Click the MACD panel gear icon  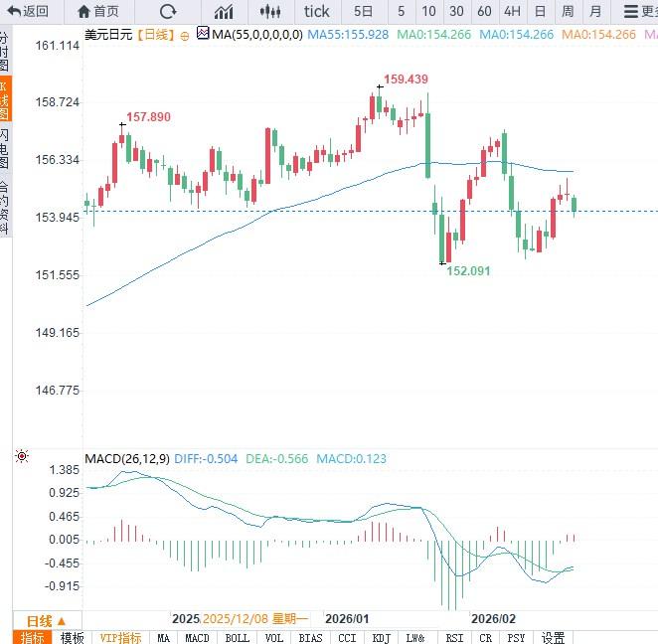(x=22, y=457)
